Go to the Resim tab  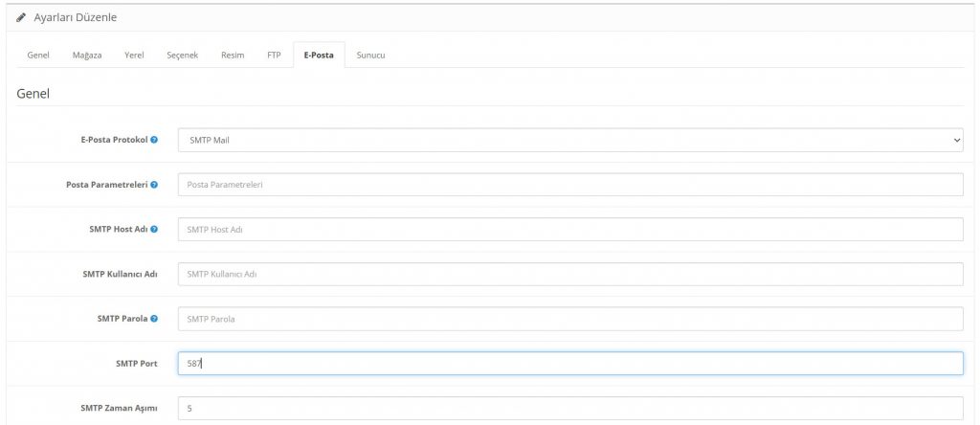click(x=233, y=55)
